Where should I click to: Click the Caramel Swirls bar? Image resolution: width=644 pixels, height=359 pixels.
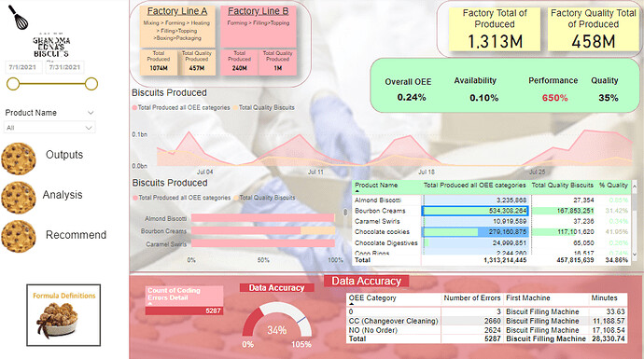point(263,243)
